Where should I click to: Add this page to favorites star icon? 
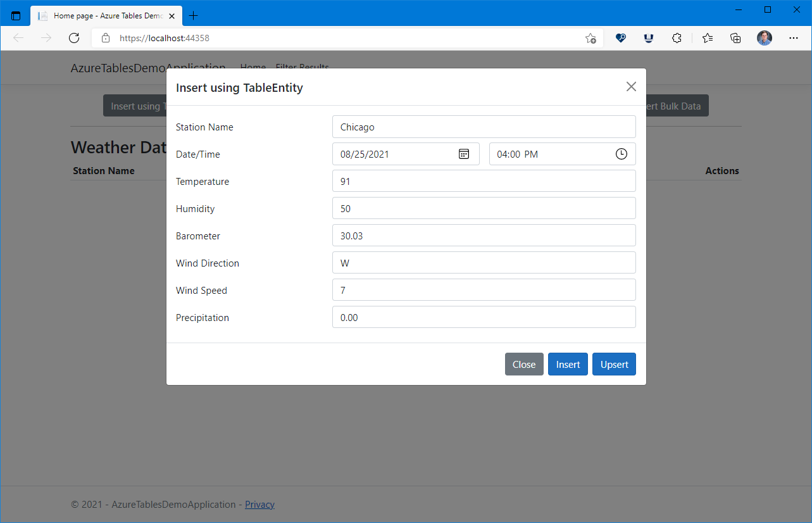590,38
